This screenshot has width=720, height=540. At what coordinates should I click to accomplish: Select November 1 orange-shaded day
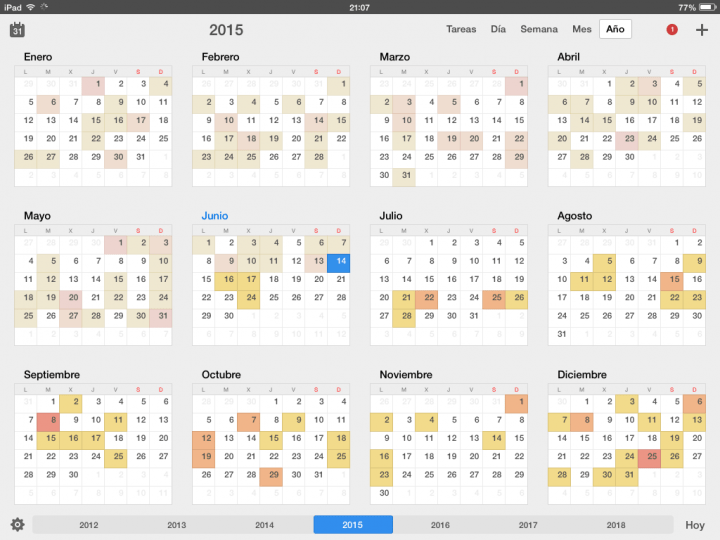pos(517,404)
